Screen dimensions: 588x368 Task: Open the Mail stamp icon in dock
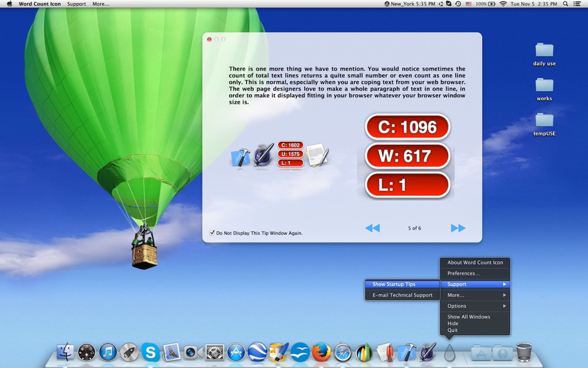coord(171,353)
